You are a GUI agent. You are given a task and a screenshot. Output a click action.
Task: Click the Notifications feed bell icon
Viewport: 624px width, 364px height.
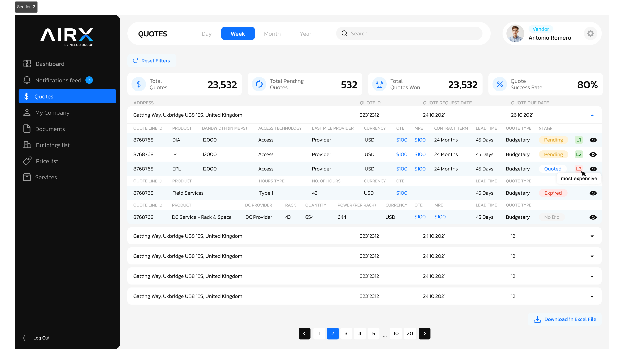click(27, 80)
